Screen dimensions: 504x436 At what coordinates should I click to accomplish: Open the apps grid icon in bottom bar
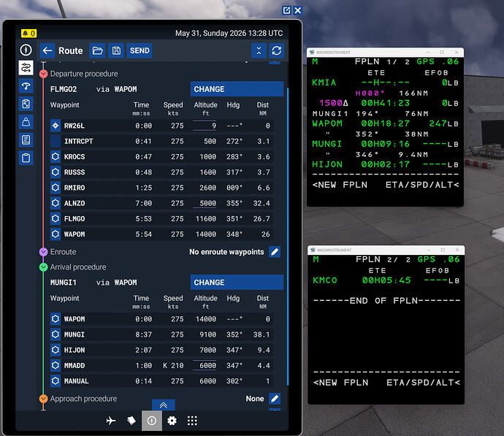pyautogui.click(x=192, y=421)
